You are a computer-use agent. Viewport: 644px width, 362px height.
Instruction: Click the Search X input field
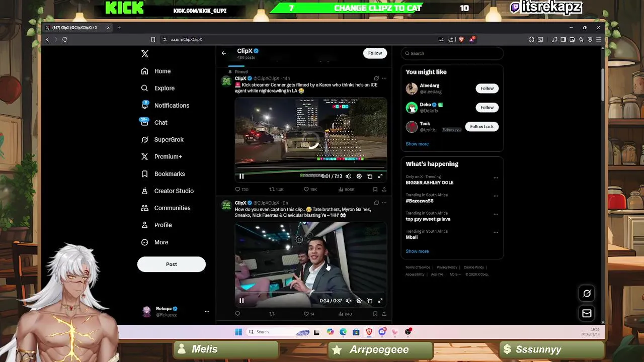[x=453, y=53]
